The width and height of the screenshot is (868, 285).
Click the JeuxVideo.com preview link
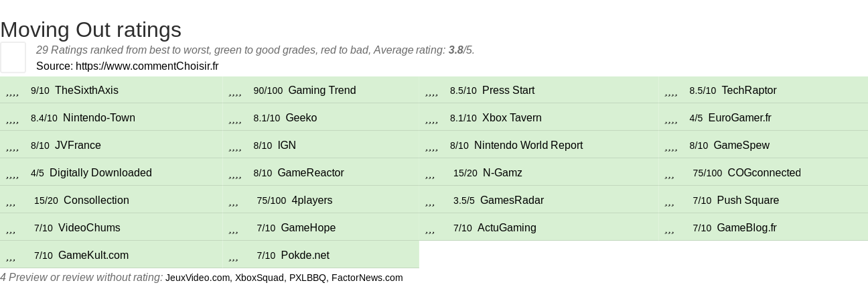197,278
